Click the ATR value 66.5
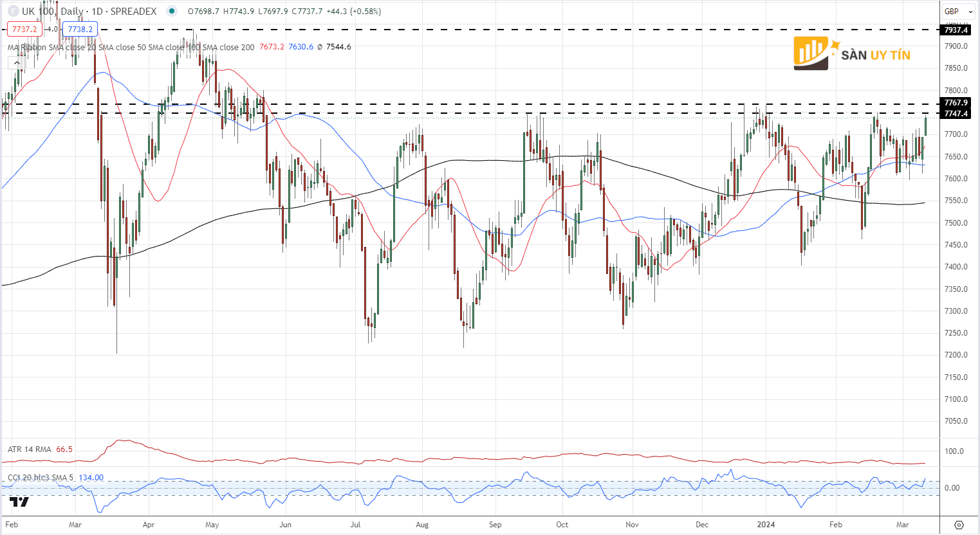The image size is (980, 535). 64,449
